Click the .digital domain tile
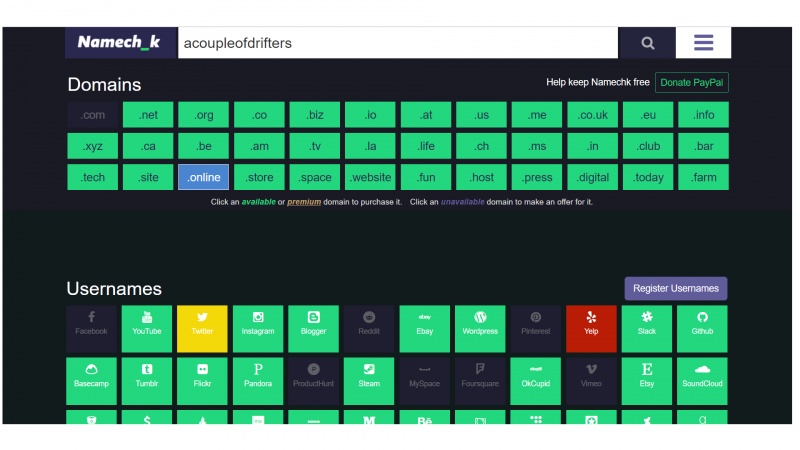Image resolution: width=800 pixels, height=450 pixels. [x=592, y=177]
